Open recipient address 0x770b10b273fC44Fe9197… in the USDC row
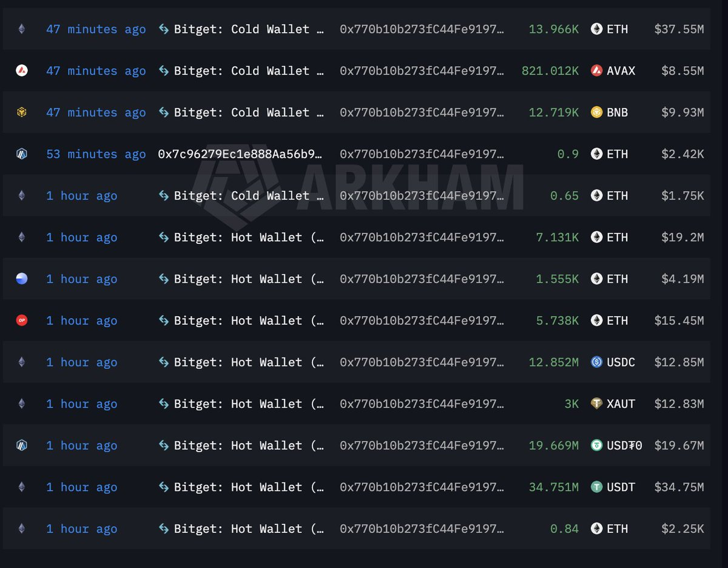The width and height of the screenshot is (728, 568). click(x=422, y=362)
